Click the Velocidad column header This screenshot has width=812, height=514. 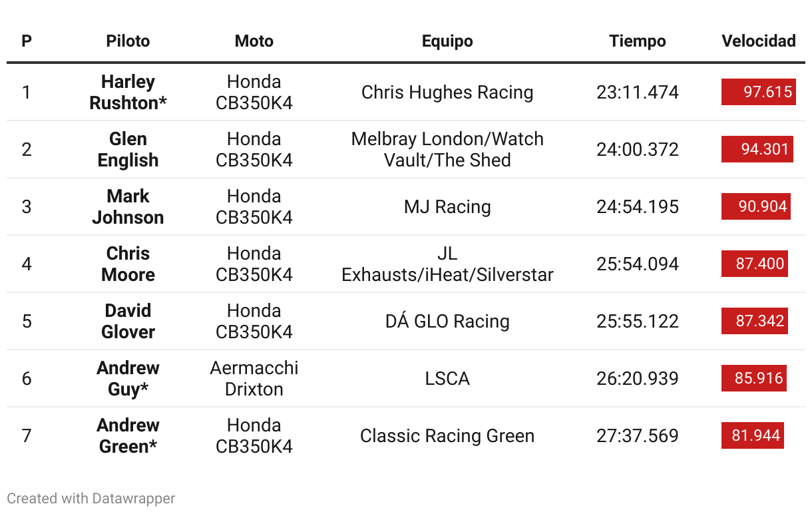[758, 41]
